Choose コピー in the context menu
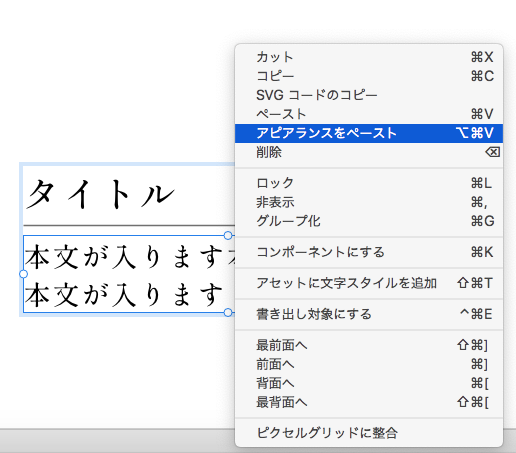Viewport: 516px width, 453px height. coord(369,76)
